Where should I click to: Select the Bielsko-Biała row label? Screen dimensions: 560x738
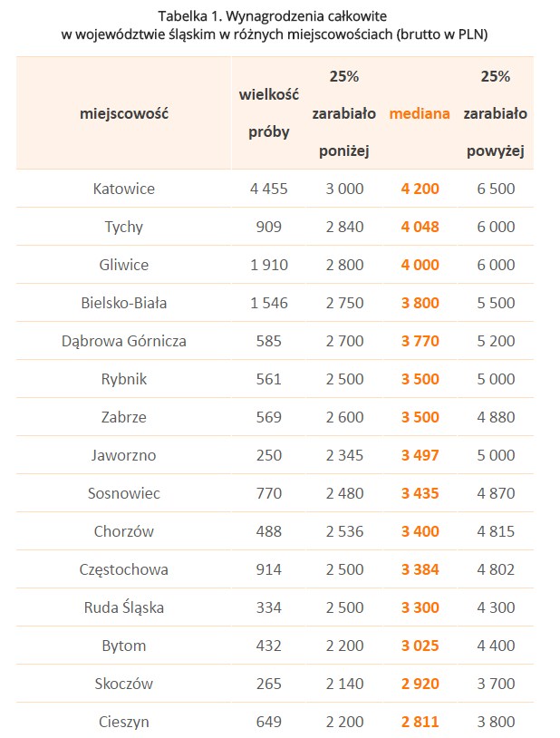[124, 303]
